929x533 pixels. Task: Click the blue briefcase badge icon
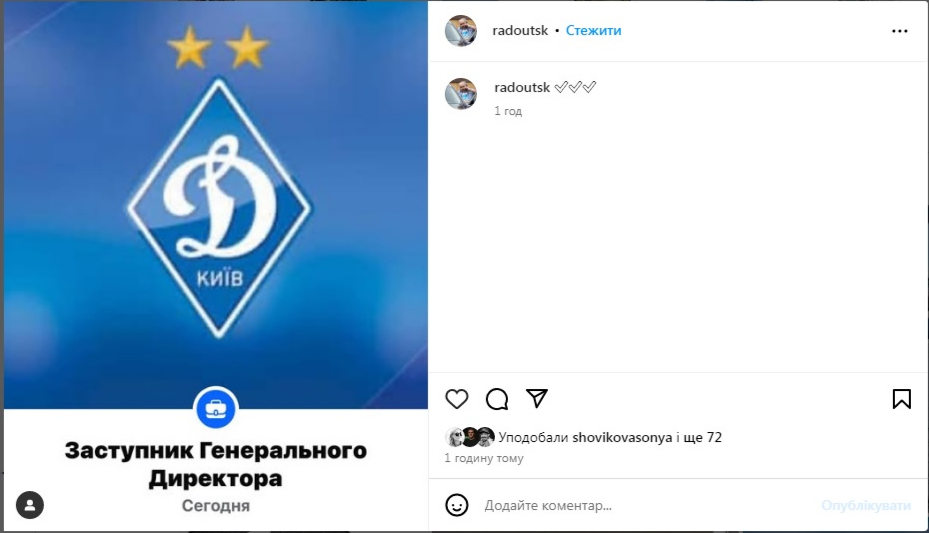[x=216, y=408]
